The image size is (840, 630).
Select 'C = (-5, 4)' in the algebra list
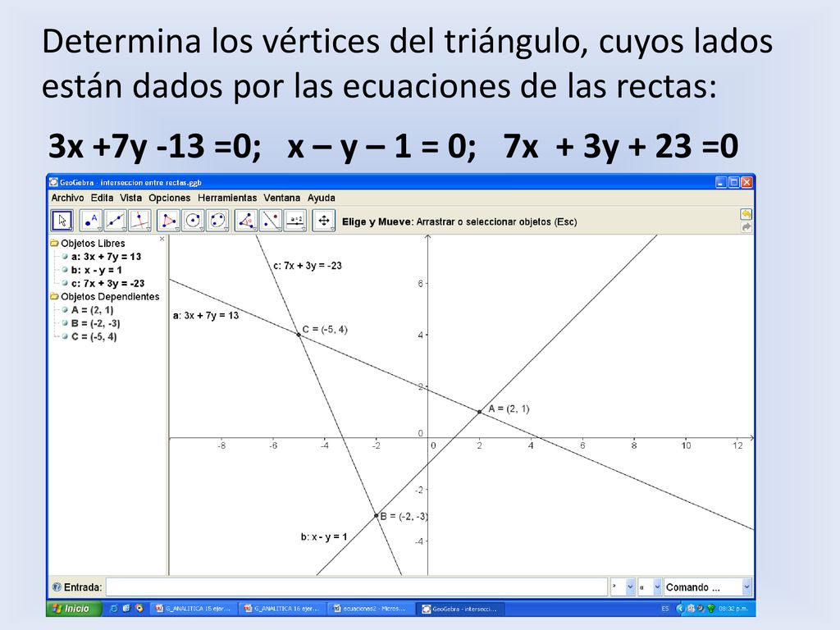[x=94, y=336]
